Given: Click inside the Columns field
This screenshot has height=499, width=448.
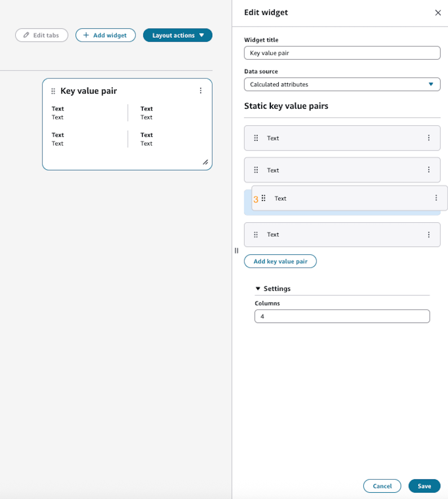Looking at the screenshot, I should pos(342,316).
